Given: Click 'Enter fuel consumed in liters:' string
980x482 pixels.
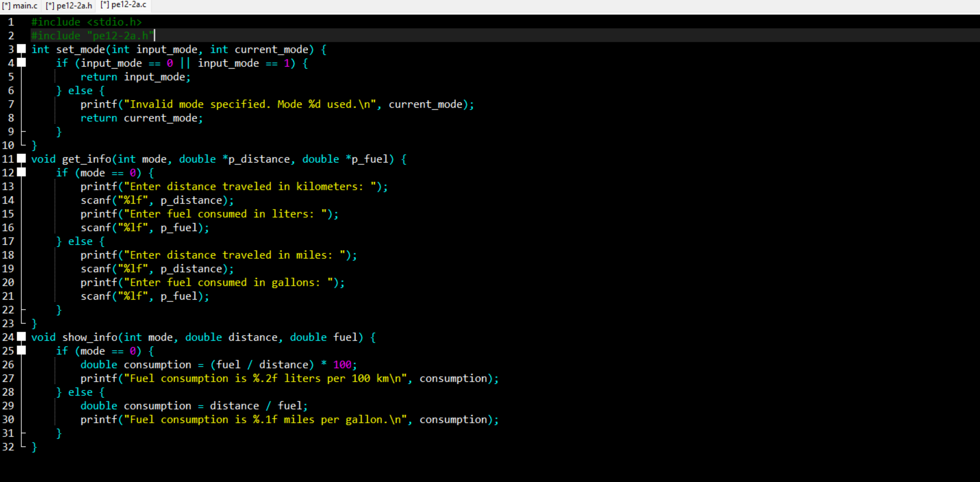Looking at the screenshot, I should (225, 214).
